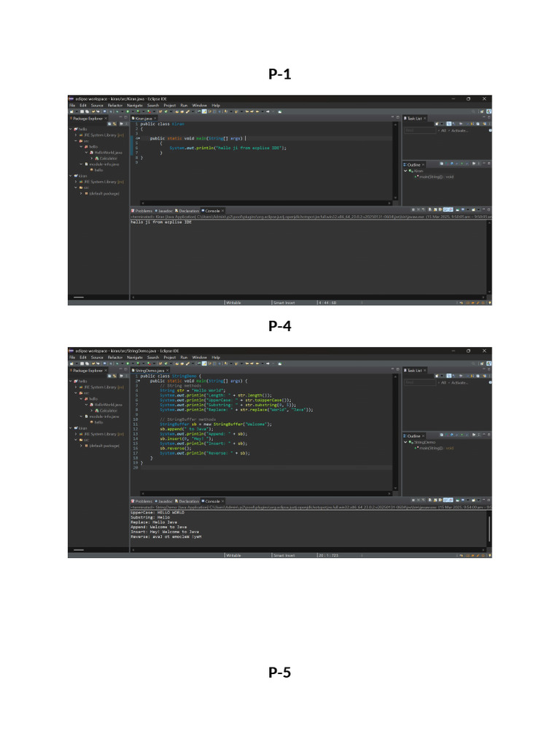The height and width of the screenshot is (747, 560).
Task: Click the Save All icon in StringDemo window toolbar
Action: click(x=87, y=363)
